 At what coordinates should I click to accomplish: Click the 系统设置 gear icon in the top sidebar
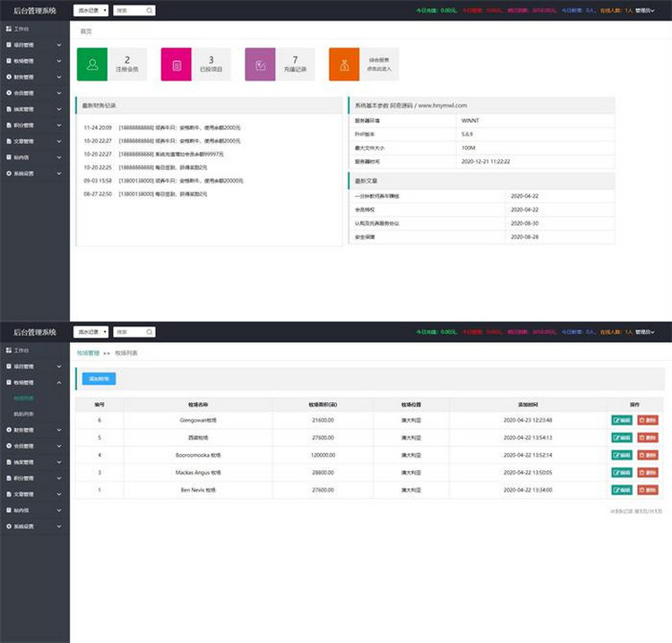click(9, 173)
